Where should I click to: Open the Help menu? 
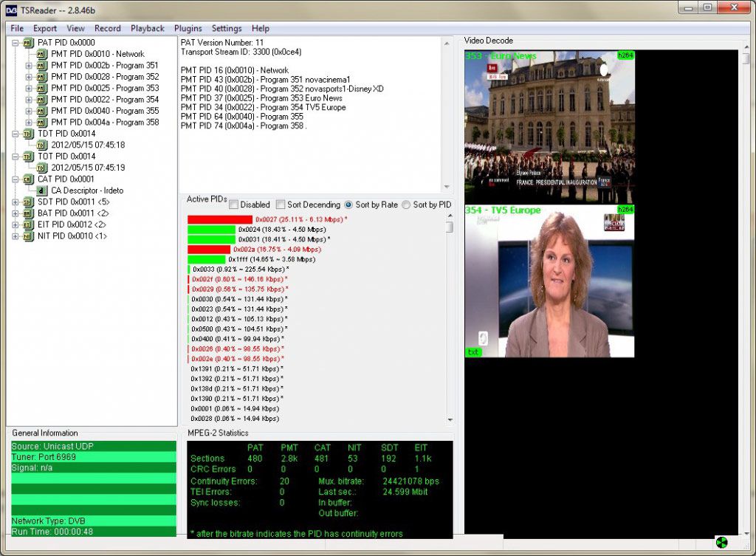tap(261, 29)
